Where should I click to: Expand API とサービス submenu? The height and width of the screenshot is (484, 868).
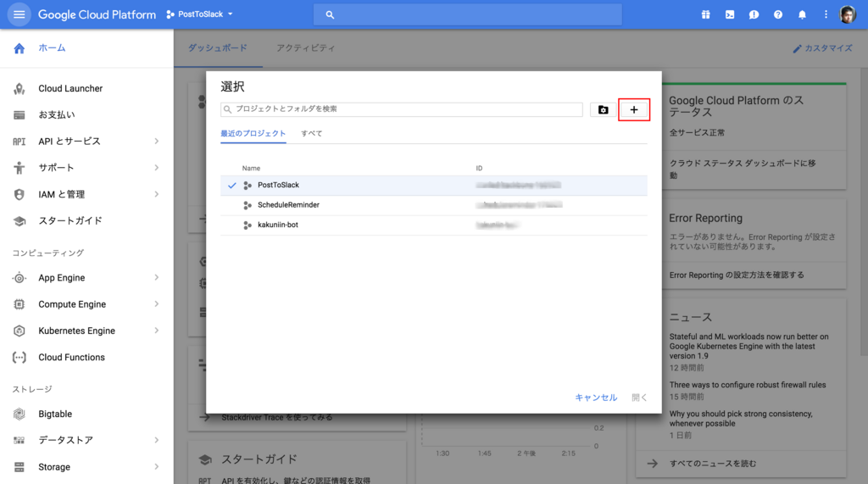(x=157, y=142)
